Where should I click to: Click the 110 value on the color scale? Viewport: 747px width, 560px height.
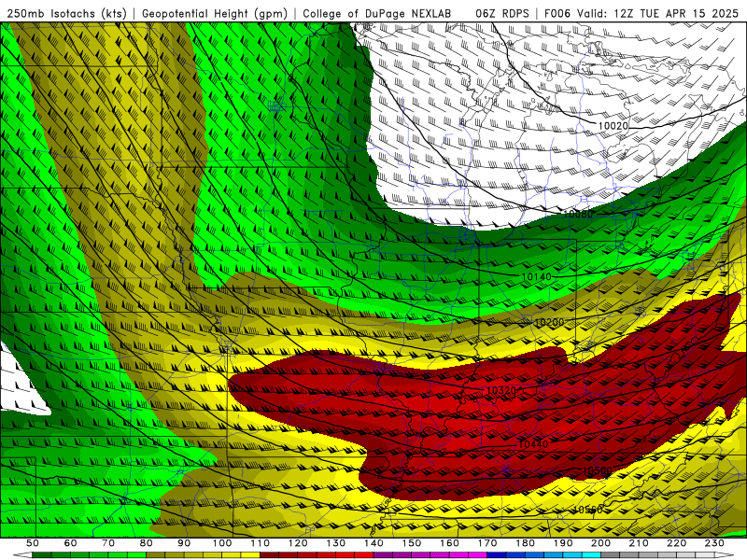pyautogui.click(x=261, y=543)
